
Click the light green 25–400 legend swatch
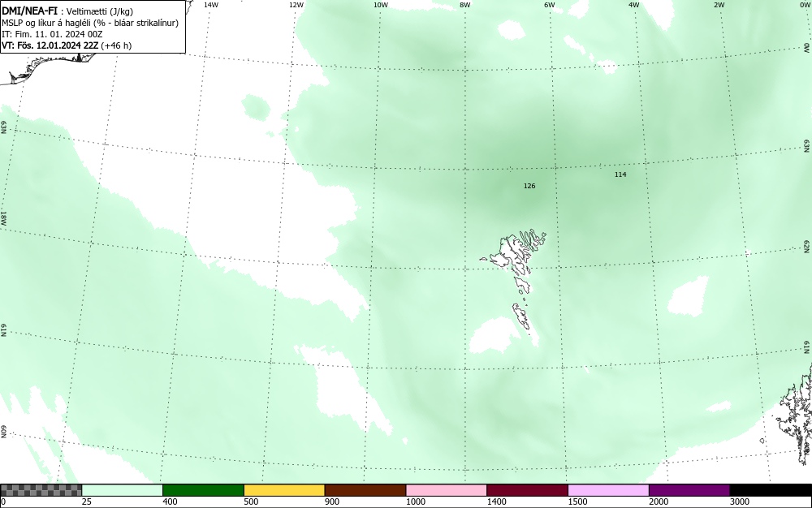123,490
